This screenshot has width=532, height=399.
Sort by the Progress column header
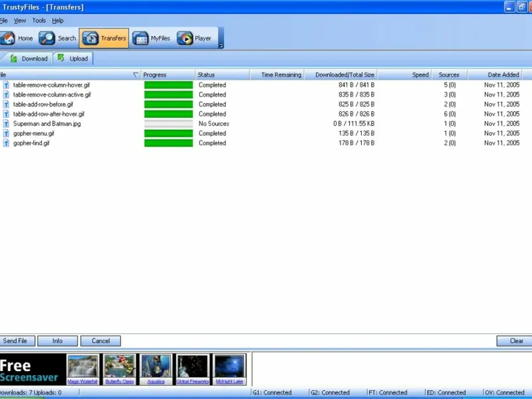(x=168, y=75)
